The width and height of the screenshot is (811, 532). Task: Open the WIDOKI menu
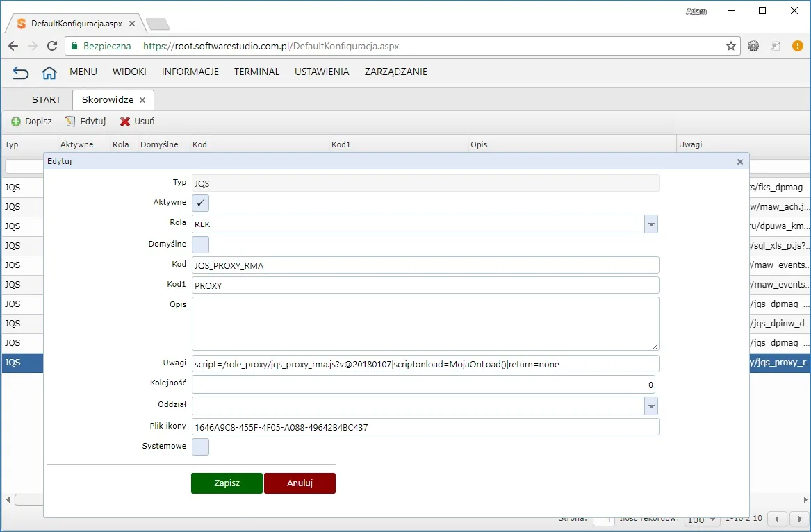click(x=129, y=72)
